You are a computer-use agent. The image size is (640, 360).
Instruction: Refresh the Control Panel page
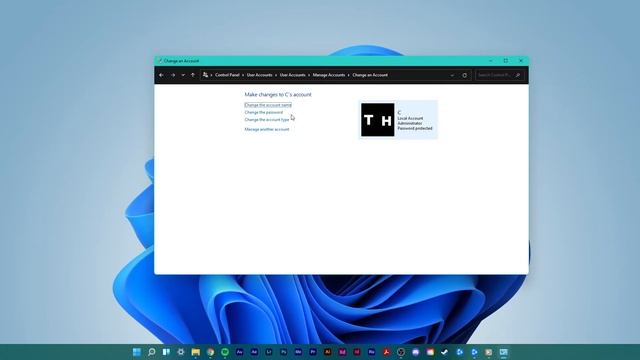pos(464,75)
